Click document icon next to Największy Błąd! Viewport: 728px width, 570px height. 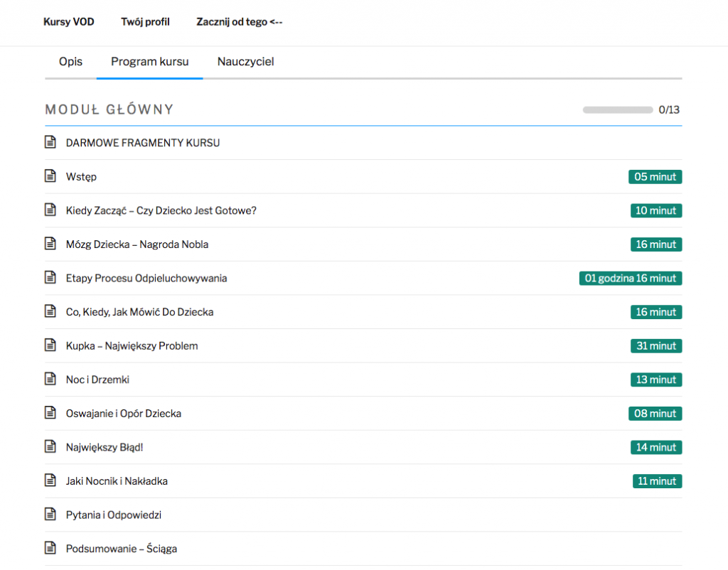point(50,447)
